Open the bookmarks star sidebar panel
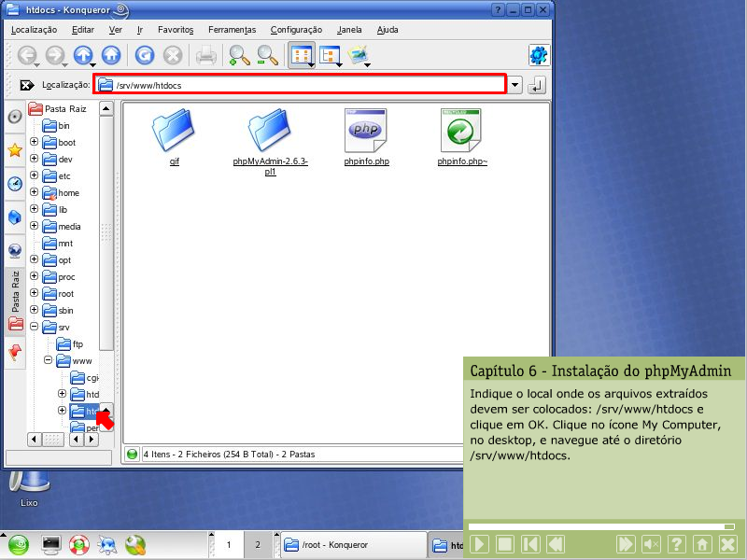The image size is (747, 560). pyautogui.click(x=15, y=150)
